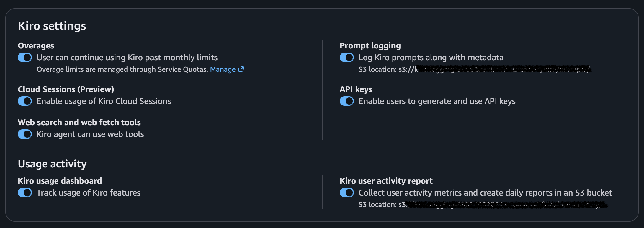
Task: Click the Overages label
Action: (x=36, y=46)
